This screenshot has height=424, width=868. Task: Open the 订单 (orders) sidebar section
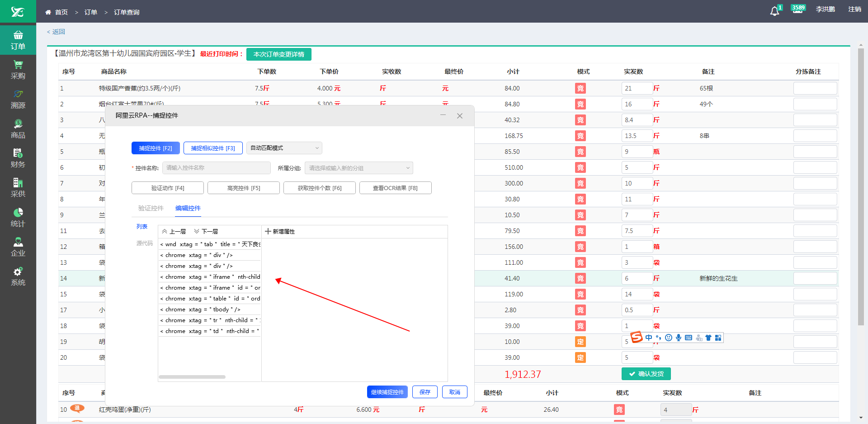[18, 40]
